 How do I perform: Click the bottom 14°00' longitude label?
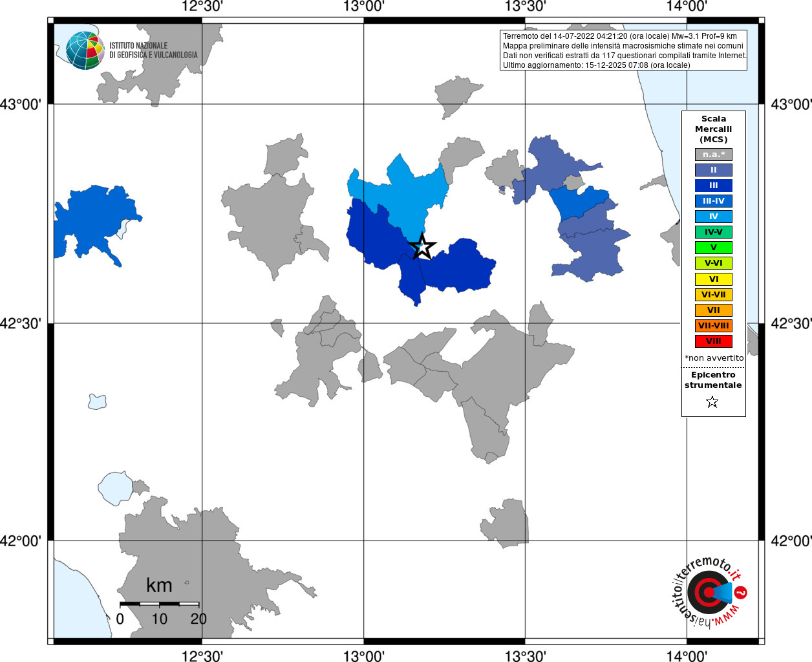(687, 656)
